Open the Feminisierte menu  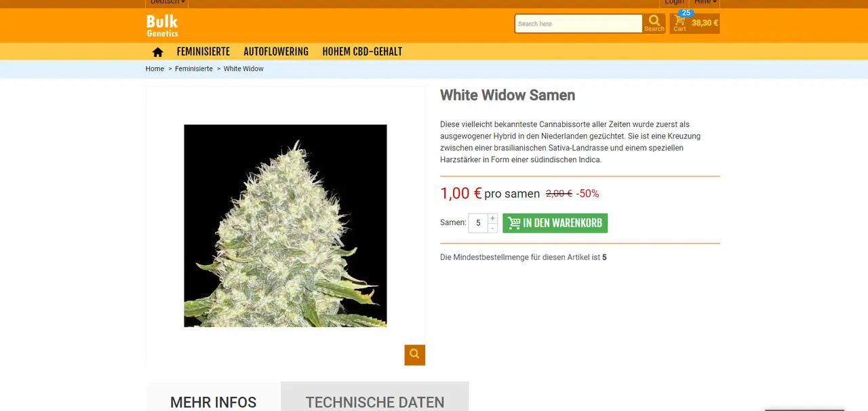tap(203, 52)
